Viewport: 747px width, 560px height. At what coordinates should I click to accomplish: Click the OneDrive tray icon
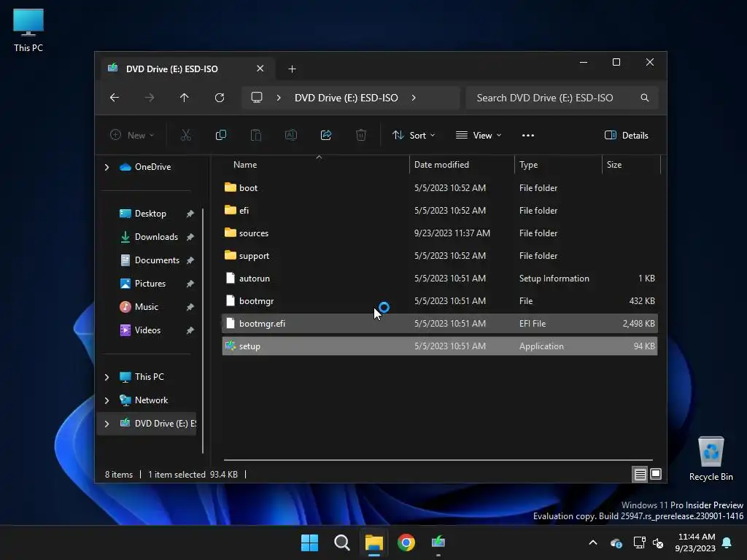pos(616,542)
